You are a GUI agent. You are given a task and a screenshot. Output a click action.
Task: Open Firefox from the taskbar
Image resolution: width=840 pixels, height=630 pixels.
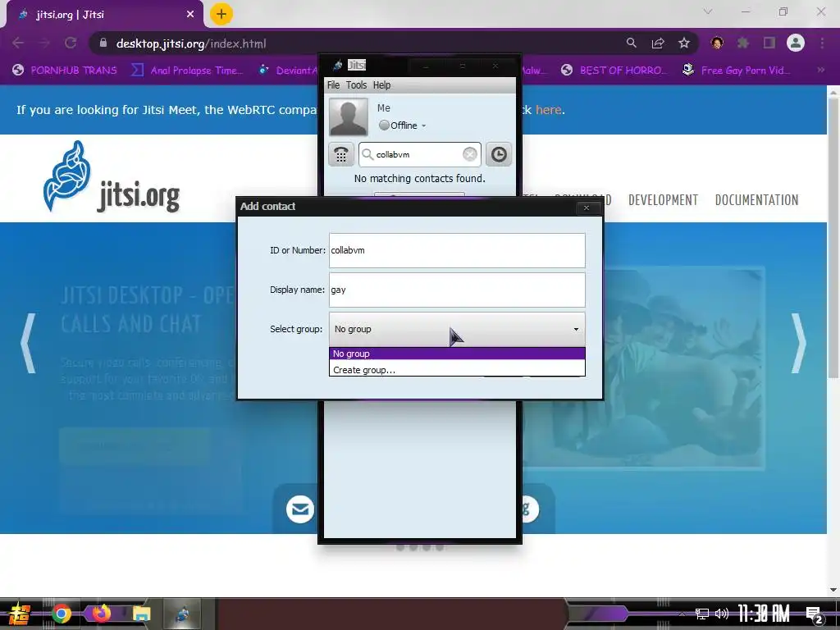click(x=101, y=614)
